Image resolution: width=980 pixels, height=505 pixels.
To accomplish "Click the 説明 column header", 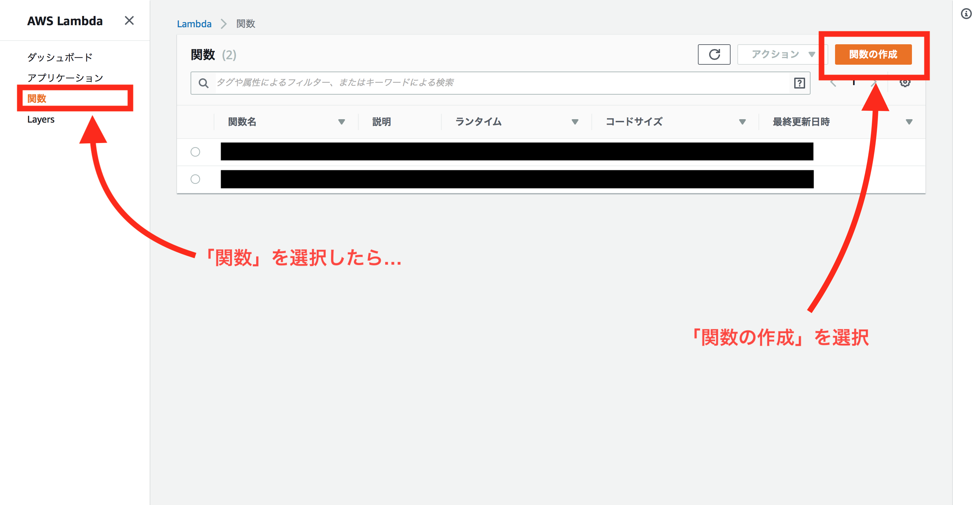I will coord(381,122).
